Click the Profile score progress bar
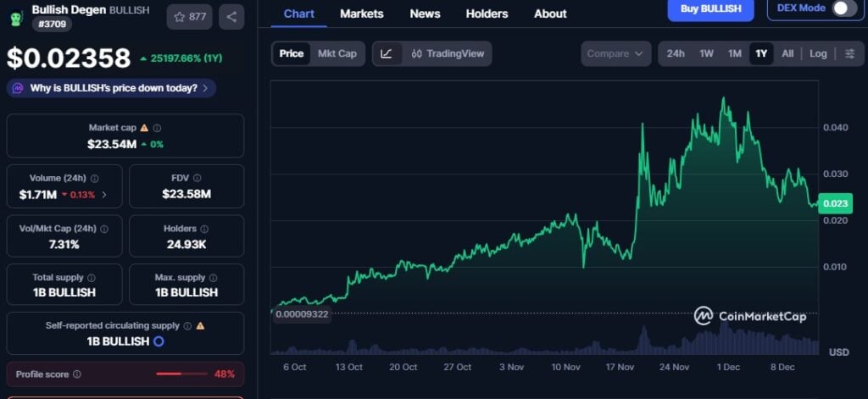This screenshot has height=399, width=868. click(181, 374)
